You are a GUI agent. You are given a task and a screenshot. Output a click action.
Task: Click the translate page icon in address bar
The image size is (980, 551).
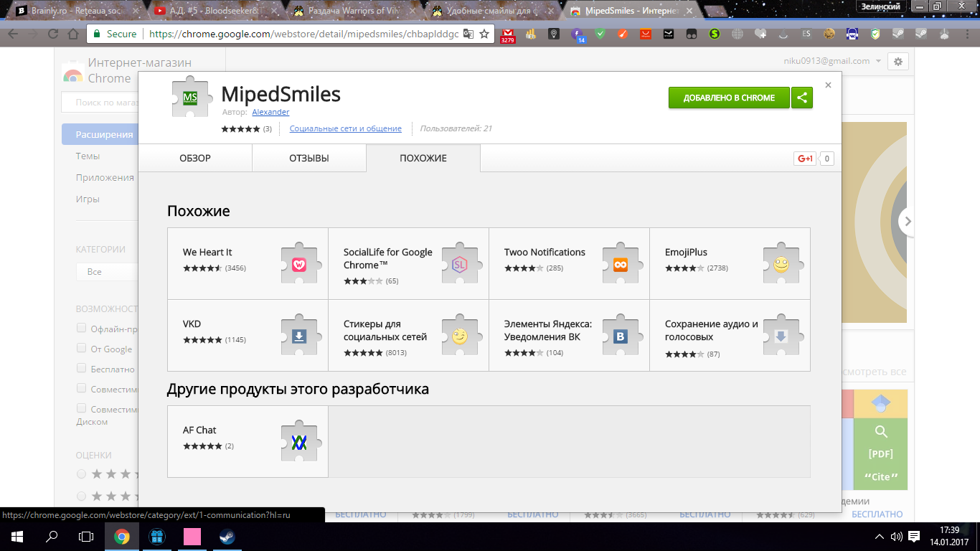click(x=468, y=34)
